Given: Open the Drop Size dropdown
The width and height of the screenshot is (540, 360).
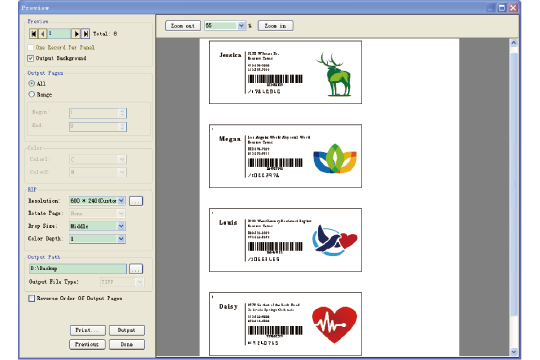Looking at the screenshot, I should (x=121, y=226).
